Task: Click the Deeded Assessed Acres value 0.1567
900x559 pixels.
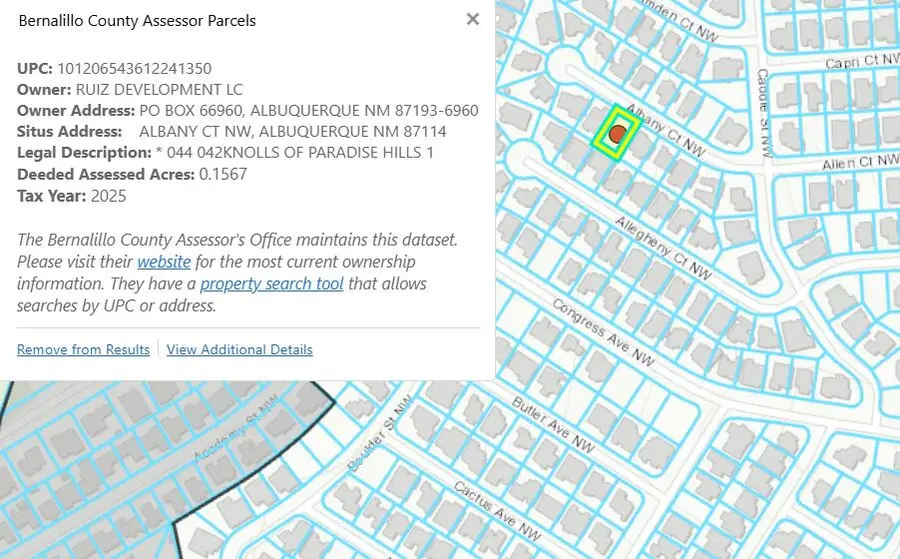Action: pyautogui.click(x=223, y=174)
